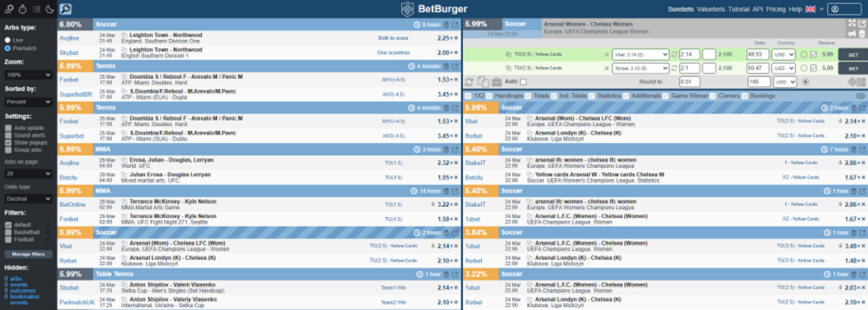This screenshot has width=868, height=310.
Task: Toggle the Handicaps market checkbox
Action: 489,96
